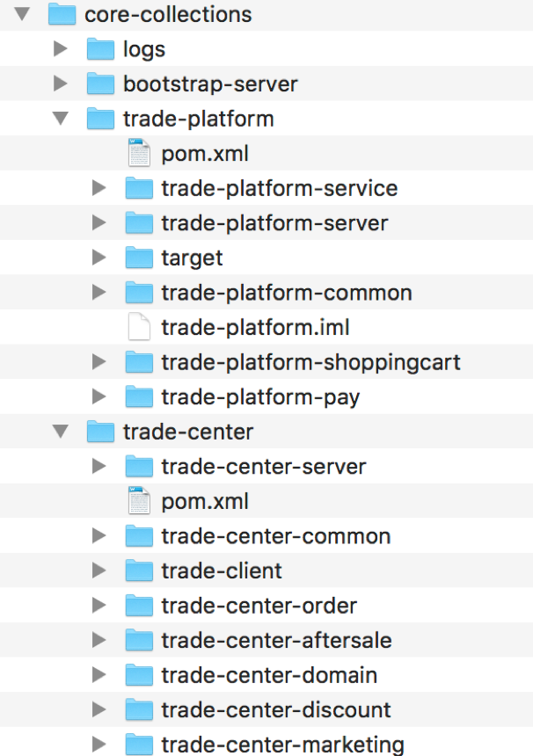Collapse the trade-platform folder

click(61, 118)
